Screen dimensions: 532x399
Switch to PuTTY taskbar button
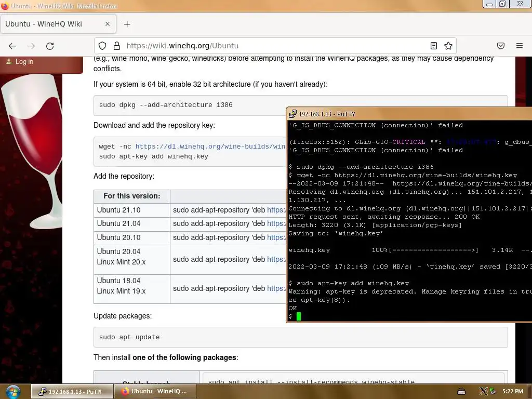pyautogui.click(x=72, y=392)
